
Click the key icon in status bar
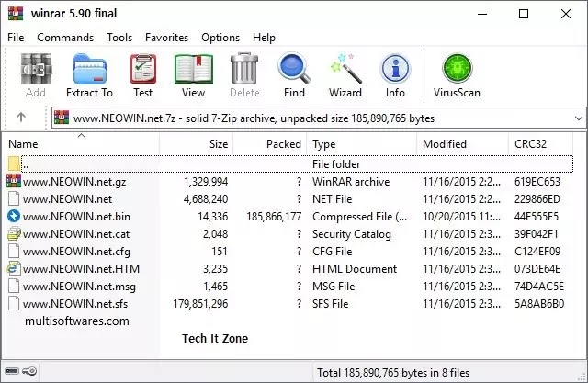[29, 371]
